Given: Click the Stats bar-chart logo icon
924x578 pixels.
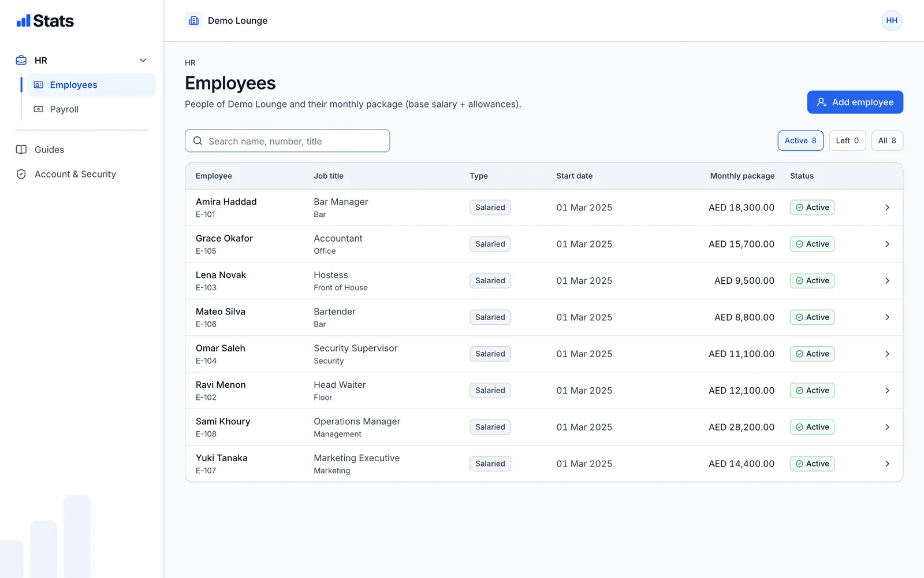Looking at the screenshot, I should (x=23, y=21).
